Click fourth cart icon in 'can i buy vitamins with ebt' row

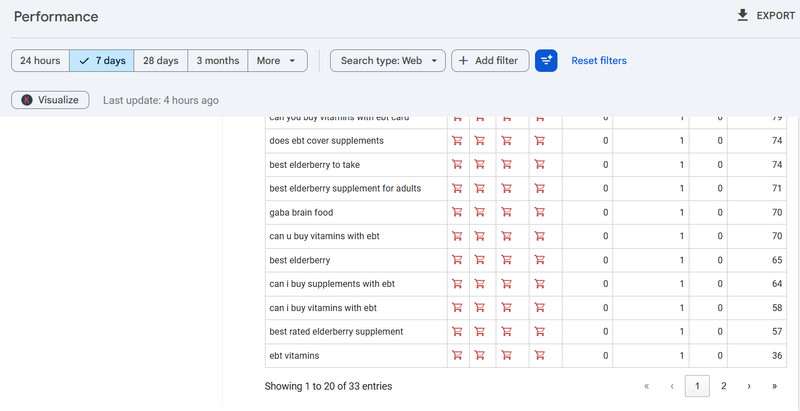pos(539,308)
